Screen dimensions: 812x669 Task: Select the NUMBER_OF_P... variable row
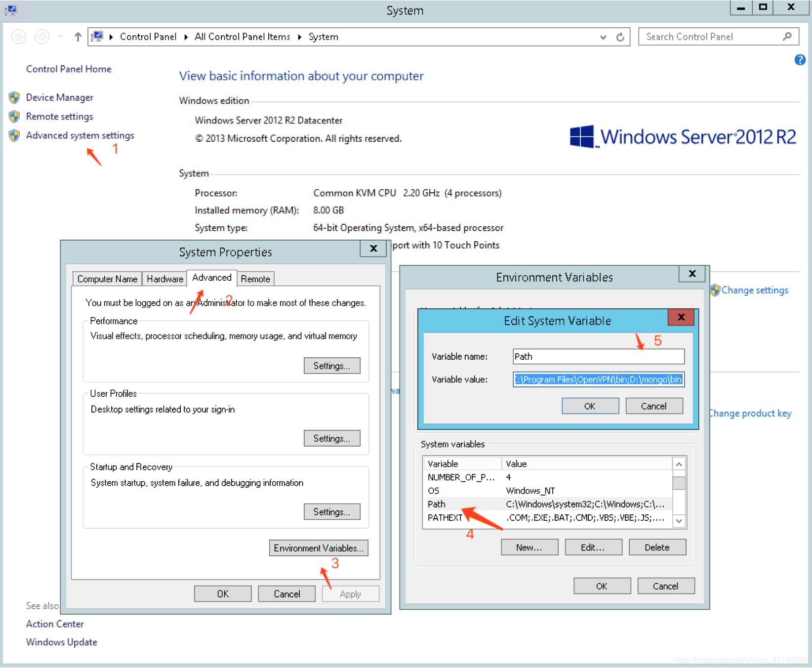click(547, 477)
